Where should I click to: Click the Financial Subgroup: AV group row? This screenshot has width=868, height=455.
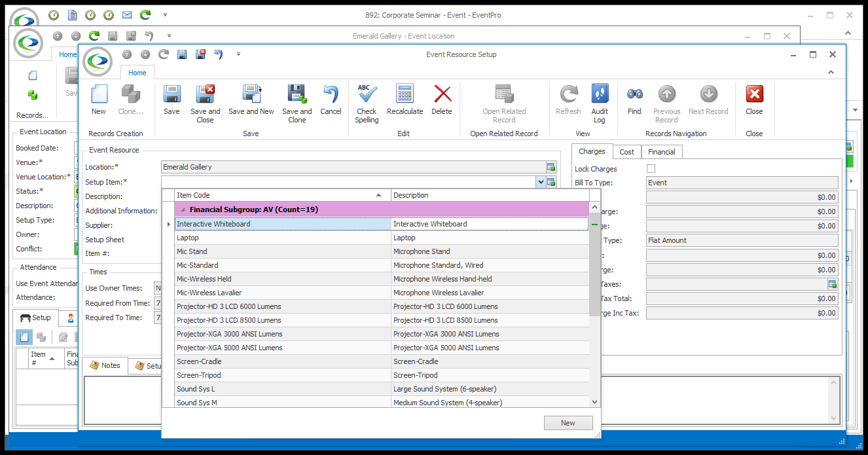382,209
